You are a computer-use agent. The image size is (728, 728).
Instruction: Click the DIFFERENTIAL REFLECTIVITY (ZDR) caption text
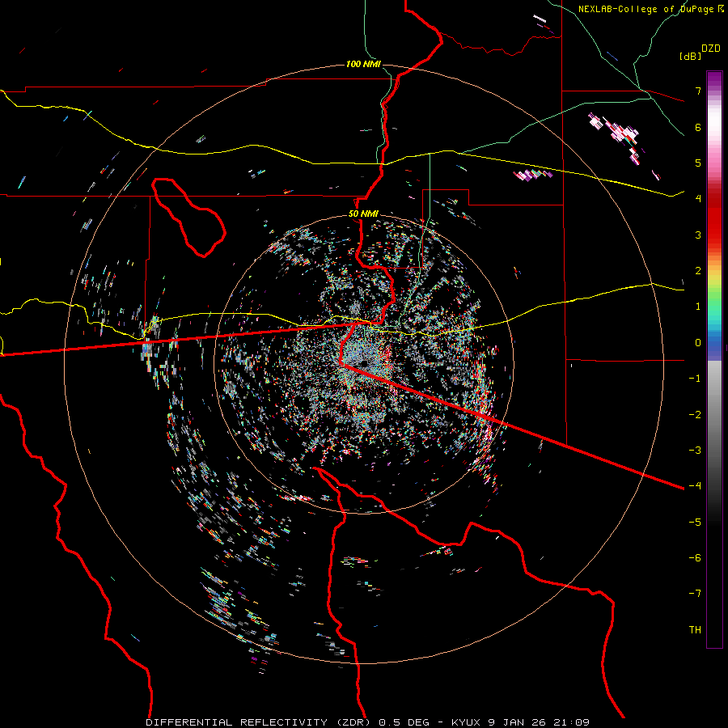coord(260,722)
